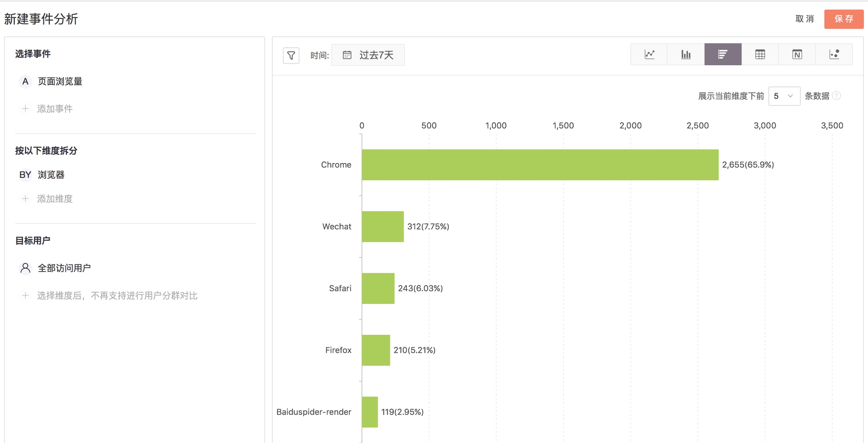Click the 保存 button
868x443 pixels.
(844, 19)
